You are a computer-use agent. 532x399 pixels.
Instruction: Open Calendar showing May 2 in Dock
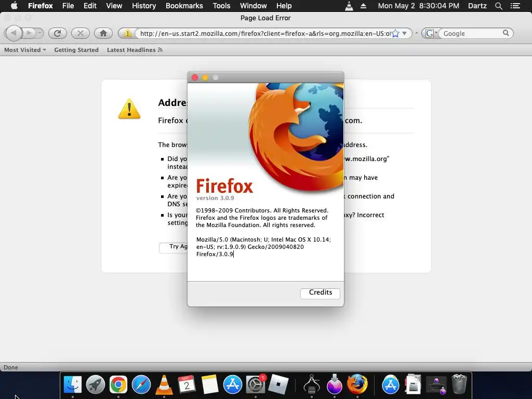[187, 385]
